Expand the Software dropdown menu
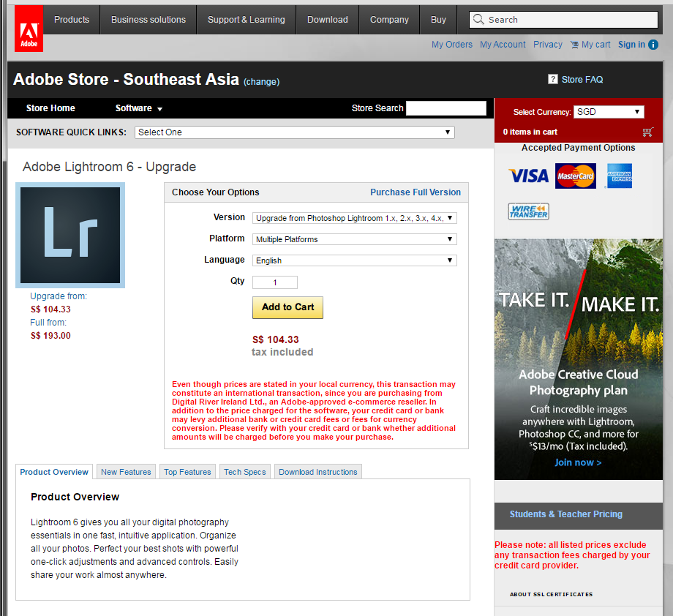Screen dimensions: 673x616 coord(139,108)
